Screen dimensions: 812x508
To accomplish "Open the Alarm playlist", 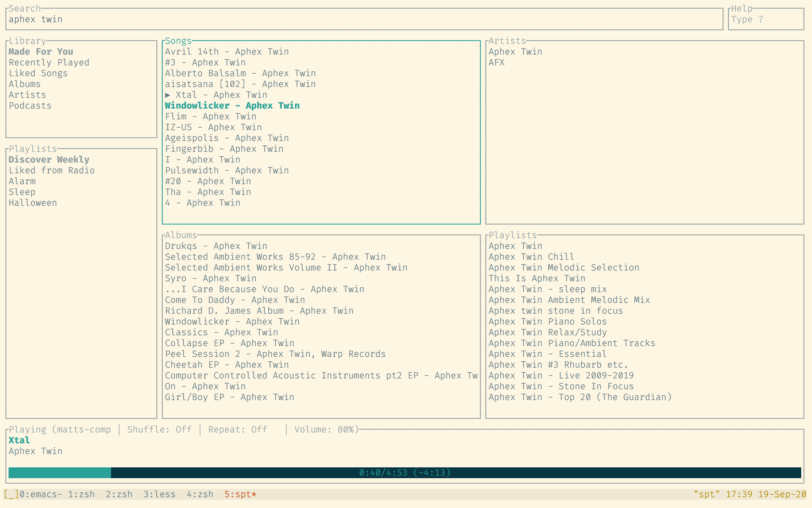I will 22,181.
